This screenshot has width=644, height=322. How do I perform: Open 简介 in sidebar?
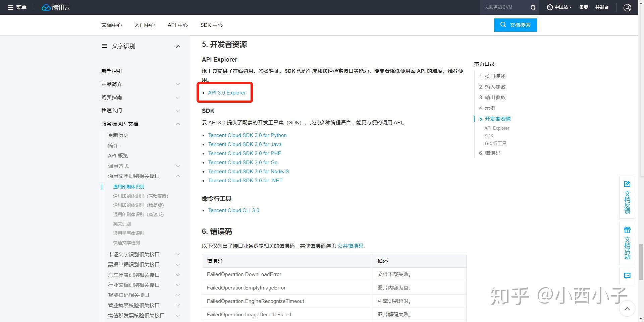tap(113, 146)
